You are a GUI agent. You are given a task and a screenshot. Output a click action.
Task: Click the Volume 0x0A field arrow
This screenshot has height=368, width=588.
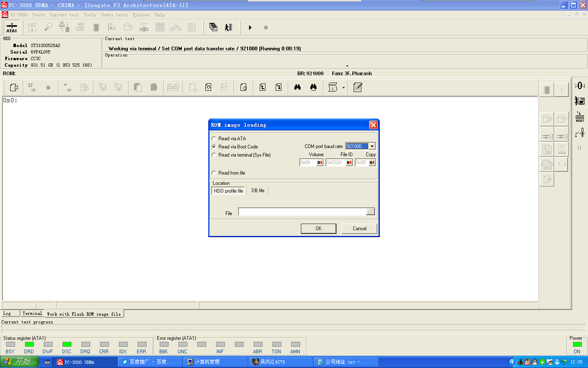point(320,163)
